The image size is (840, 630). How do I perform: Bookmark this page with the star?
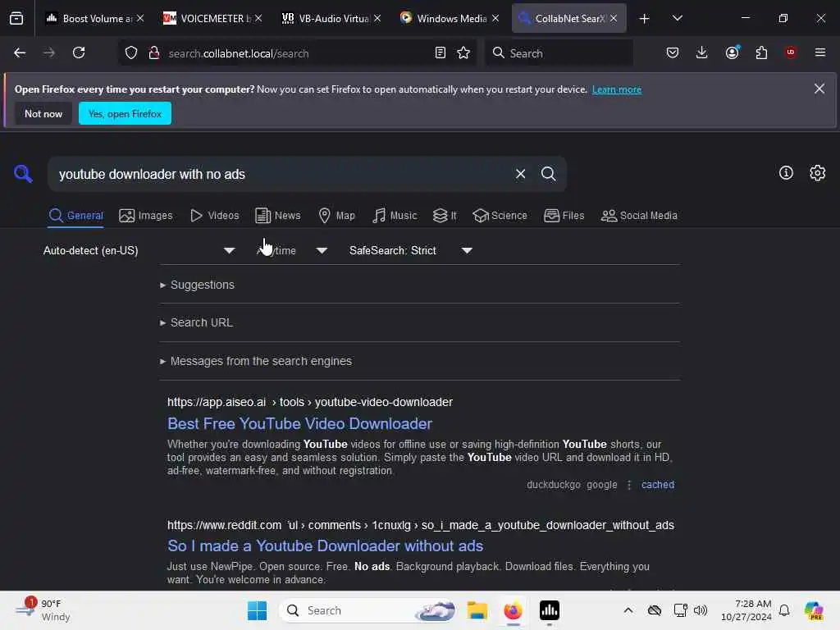[463, 52]
